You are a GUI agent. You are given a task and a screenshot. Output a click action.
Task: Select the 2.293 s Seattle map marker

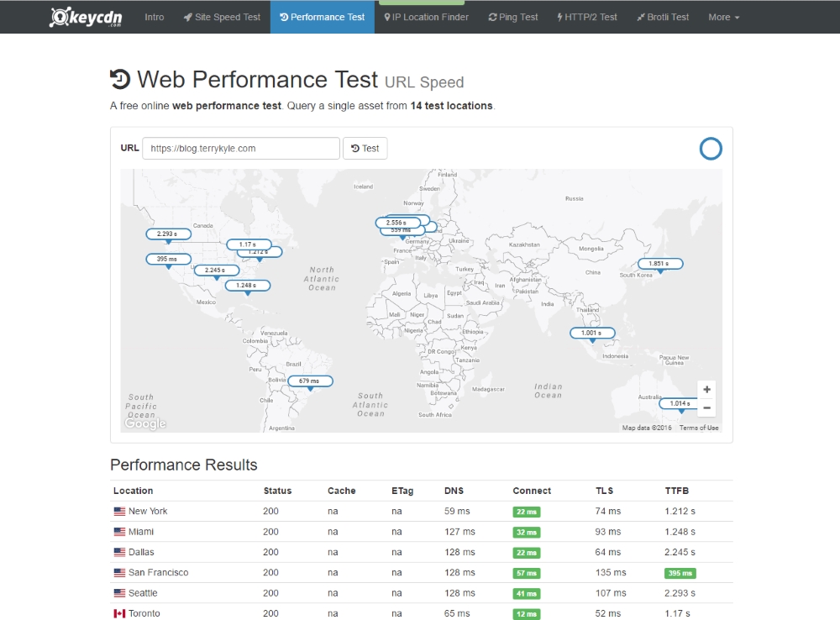point(168,234)
